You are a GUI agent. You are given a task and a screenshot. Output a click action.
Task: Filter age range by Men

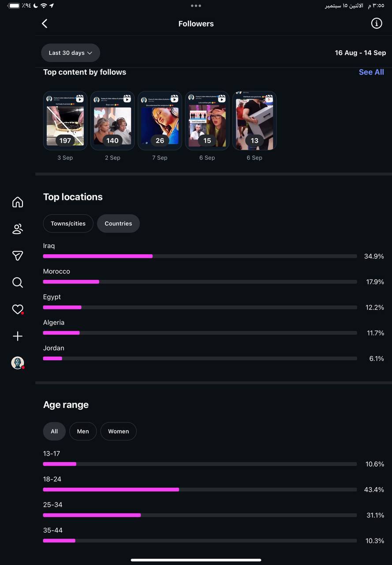coord(83,431)
